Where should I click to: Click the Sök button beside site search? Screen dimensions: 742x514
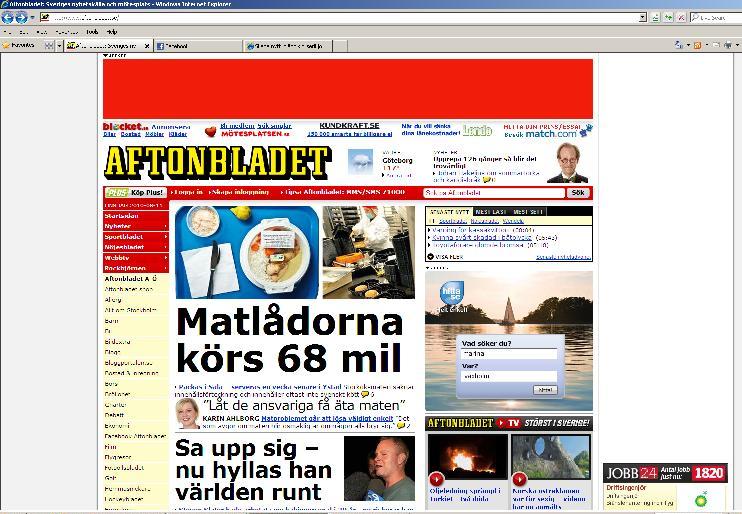[578, 192]
